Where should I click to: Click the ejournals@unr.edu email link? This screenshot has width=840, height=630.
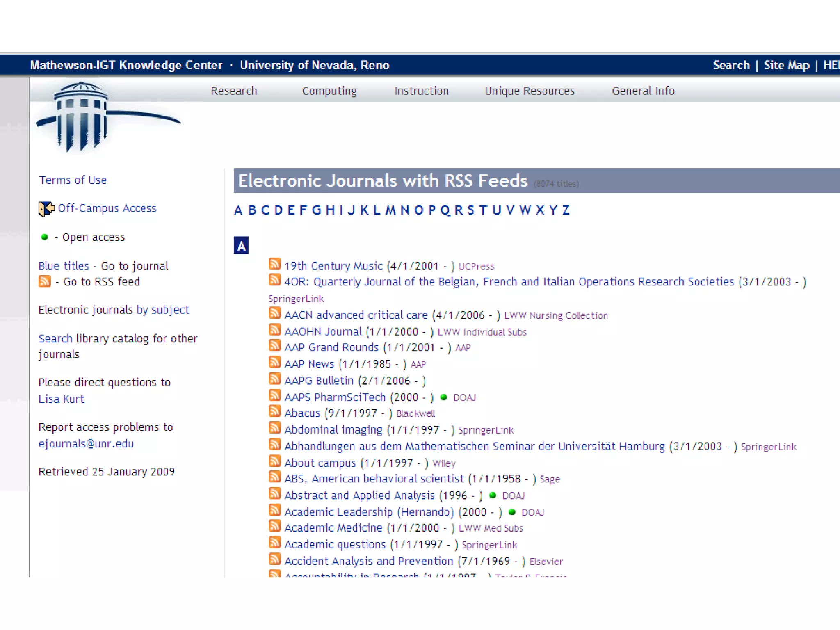86,444
